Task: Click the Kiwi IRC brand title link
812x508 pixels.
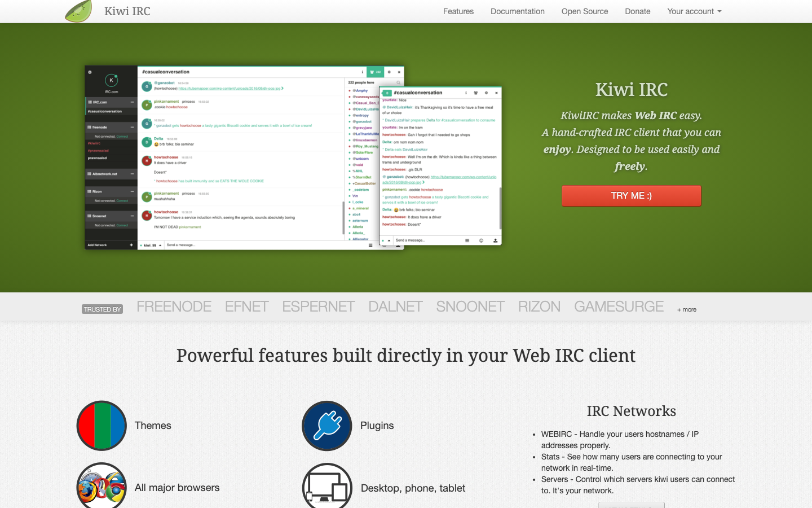Action: (127, 11)
